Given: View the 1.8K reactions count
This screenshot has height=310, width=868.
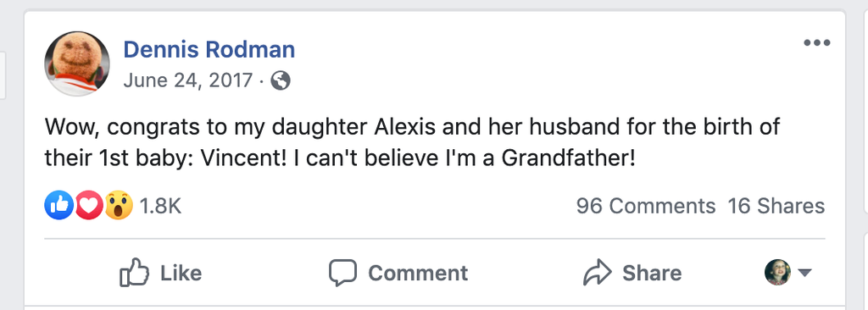Looking at the screenshot, I should pyautogui.click(x=160, y=206).
